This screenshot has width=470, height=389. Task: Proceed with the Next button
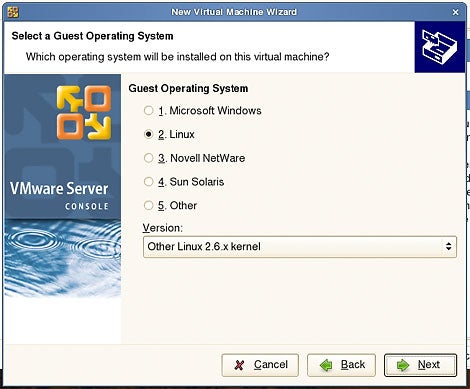420,365
